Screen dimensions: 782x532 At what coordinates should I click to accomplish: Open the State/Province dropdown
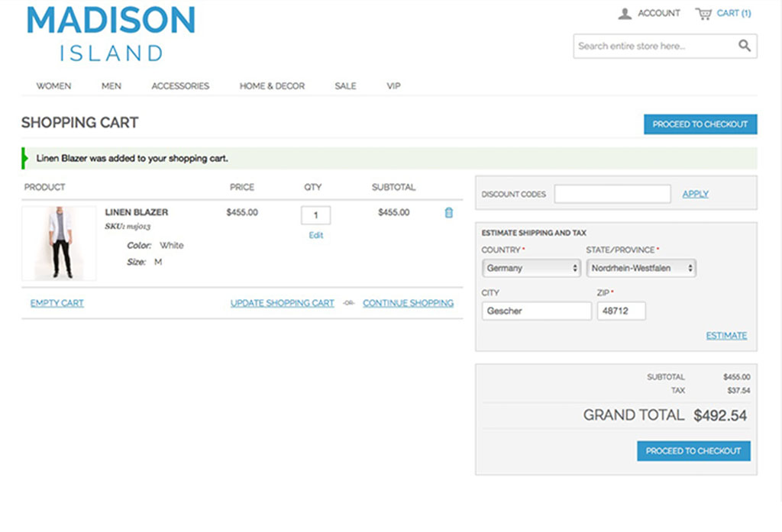click(640, 268)
